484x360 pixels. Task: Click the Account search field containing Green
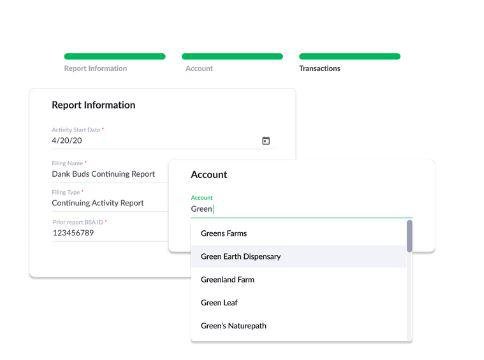(x=302, y=209)
